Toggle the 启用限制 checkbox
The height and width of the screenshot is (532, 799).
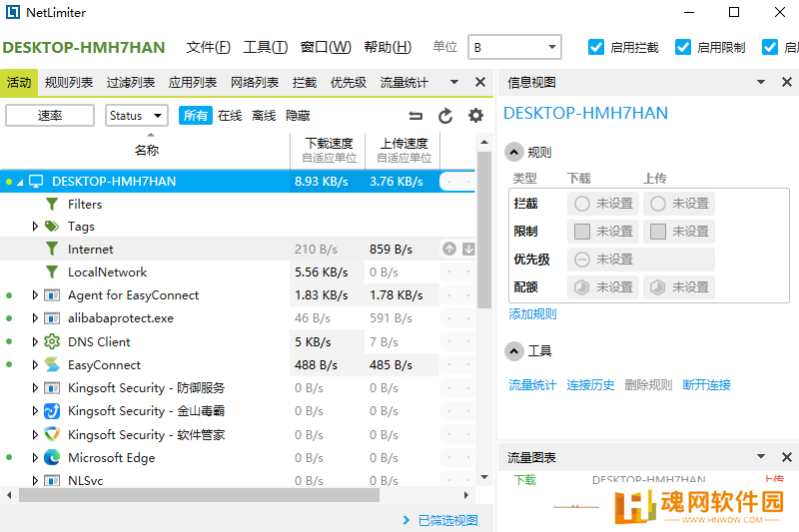683,47
